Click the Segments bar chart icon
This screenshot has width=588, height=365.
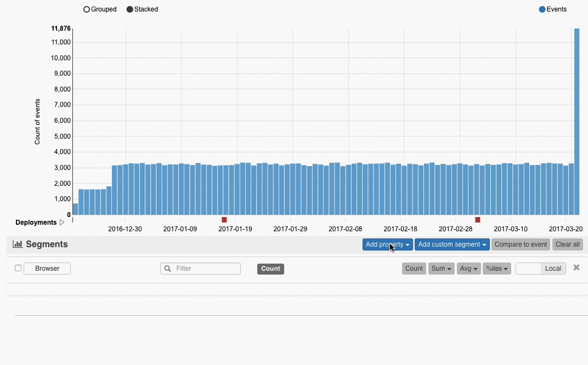[x=18, y=244]
